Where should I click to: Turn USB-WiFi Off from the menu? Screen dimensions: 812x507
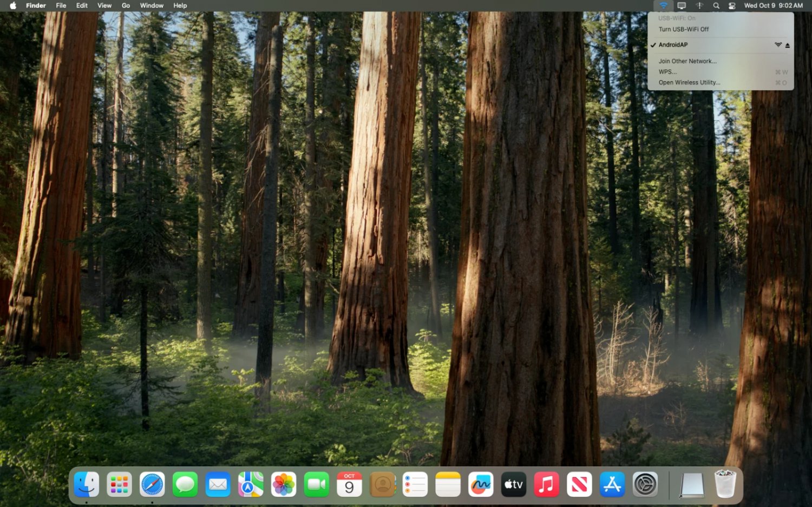721,29
